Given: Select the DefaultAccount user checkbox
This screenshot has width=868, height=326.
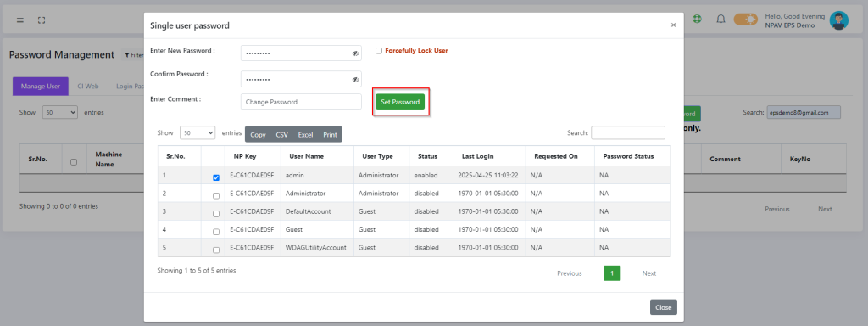Looking at the screenshot, I should pyautogui.click(x=216, y=213).
